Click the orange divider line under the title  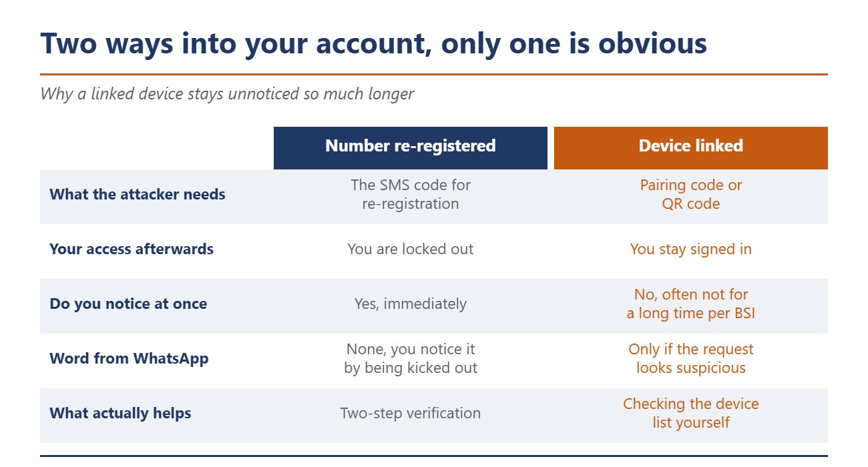(434, 74)
